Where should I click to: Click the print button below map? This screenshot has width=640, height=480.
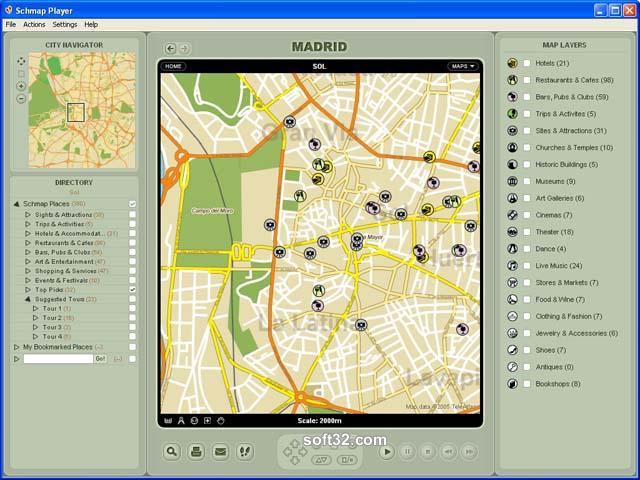196,452
